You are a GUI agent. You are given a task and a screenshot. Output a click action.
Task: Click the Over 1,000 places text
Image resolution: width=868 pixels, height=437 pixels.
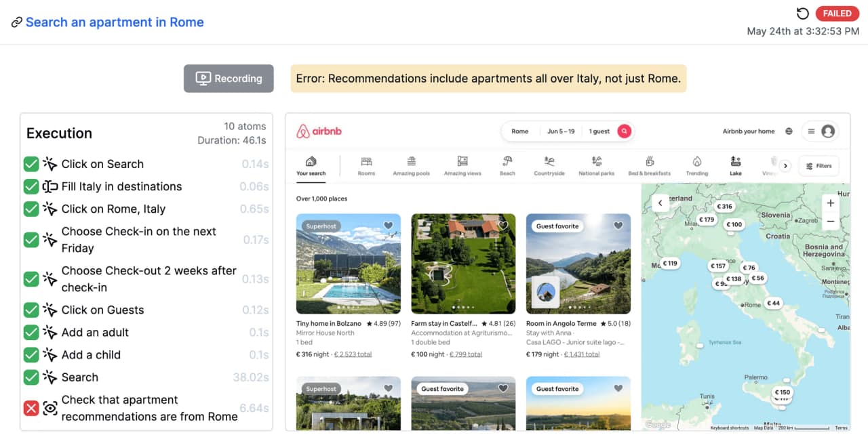pyautogui.click(x=323, y=199)
